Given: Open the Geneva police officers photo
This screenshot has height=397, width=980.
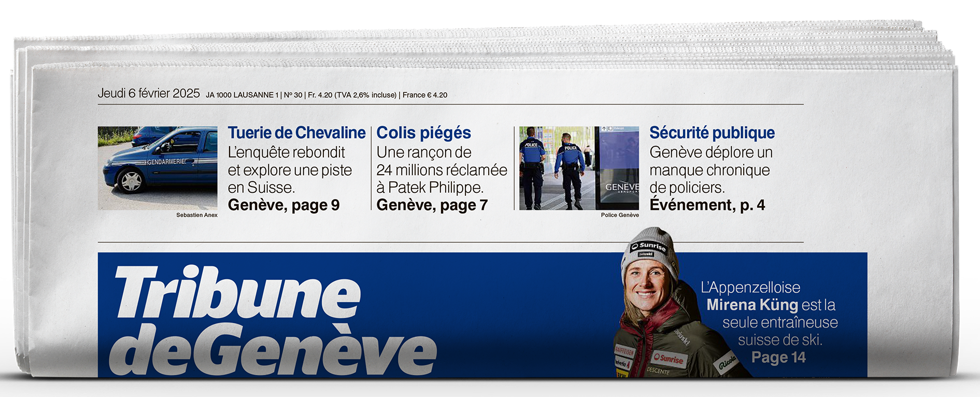Looking at the screenshot, I should 579,168.
